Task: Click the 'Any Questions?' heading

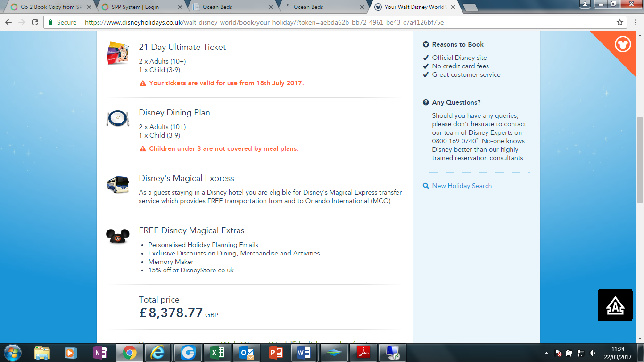Action: (456, 102)
